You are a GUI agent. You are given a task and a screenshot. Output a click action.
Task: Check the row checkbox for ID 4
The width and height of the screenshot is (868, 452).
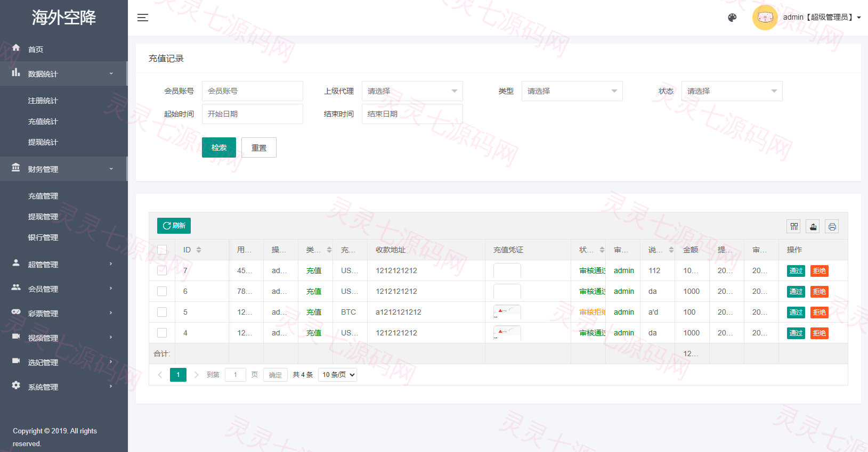[x=162, y=333]
